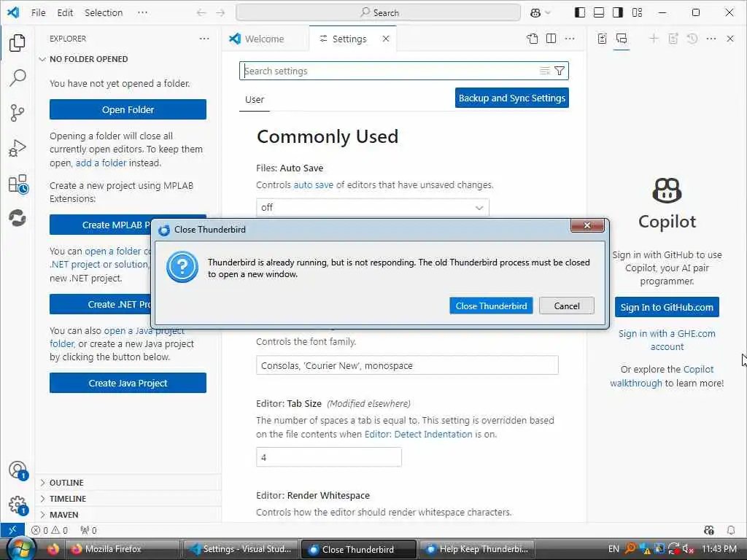Image resolution: width=747 pixels, height=560 pixels.
Task: Follow Editor: Detect Indentation link
Action: click(418, 435)
